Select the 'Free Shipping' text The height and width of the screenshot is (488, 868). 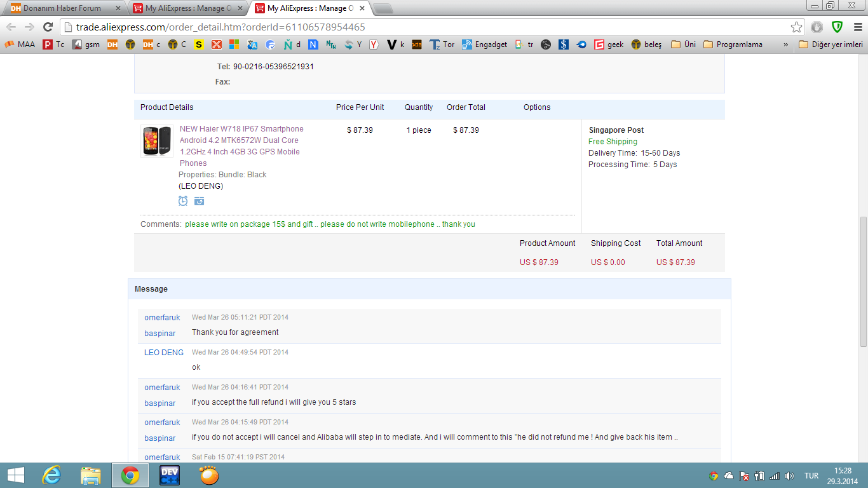(x=613, y=142)
